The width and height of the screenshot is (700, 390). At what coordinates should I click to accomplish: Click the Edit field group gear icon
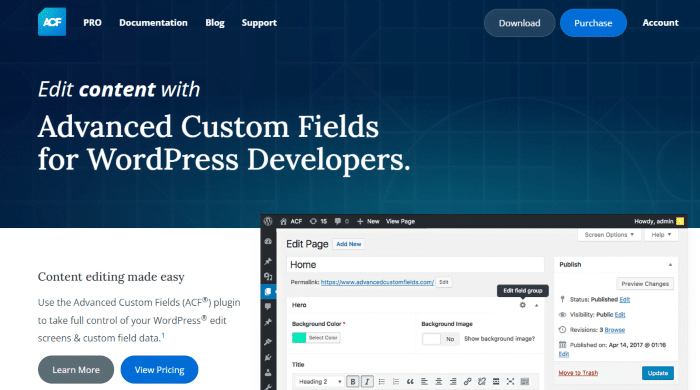pyautogui.click(x=523, y=305)
